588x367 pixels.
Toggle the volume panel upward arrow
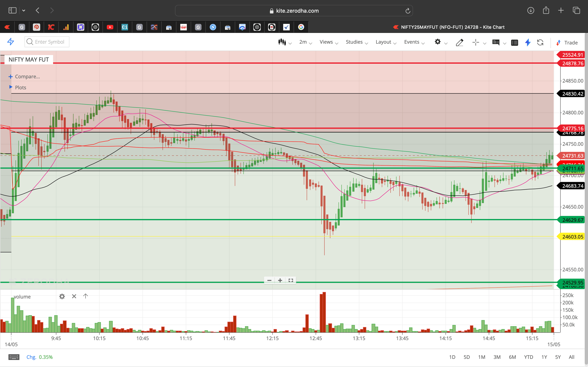[85, 296]
